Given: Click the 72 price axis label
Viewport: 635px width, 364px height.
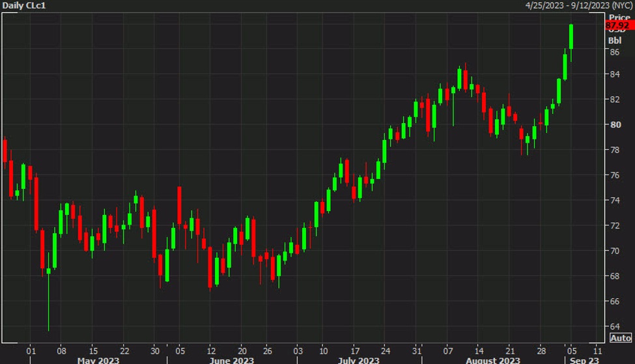Looking at the screenshot, I should [x=614, y=226].
